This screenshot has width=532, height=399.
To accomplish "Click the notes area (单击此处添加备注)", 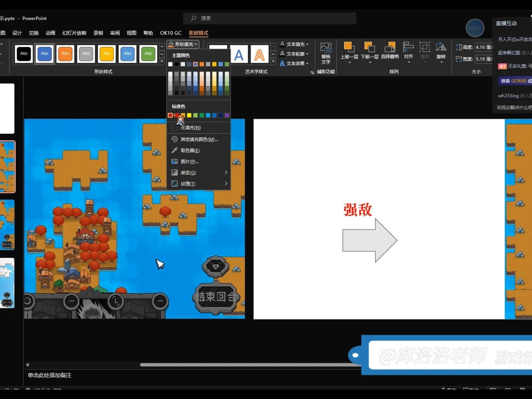I will click(x=50, y=375).
